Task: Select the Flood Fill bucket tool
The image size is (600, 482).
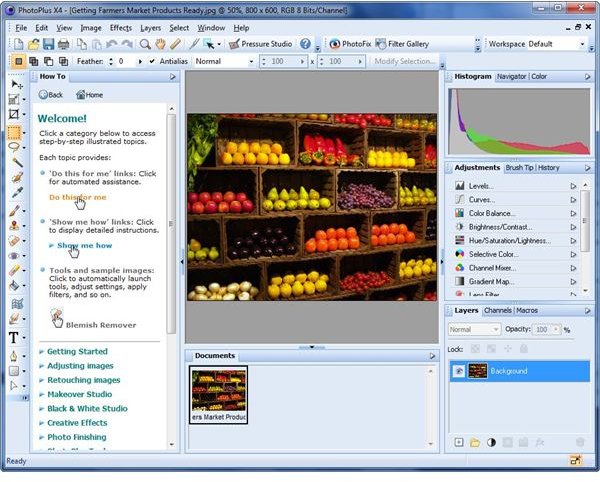Action: point(14,285)
